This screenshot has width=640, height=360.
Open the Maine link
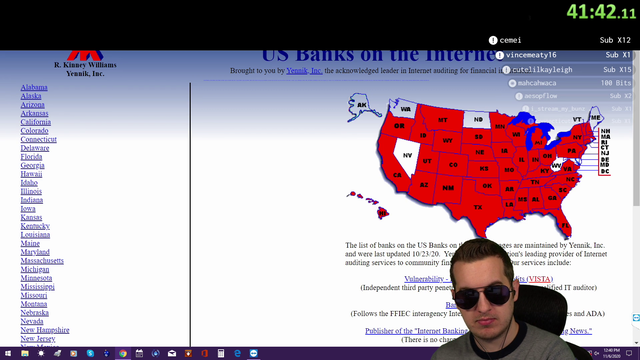coord(30,243)
